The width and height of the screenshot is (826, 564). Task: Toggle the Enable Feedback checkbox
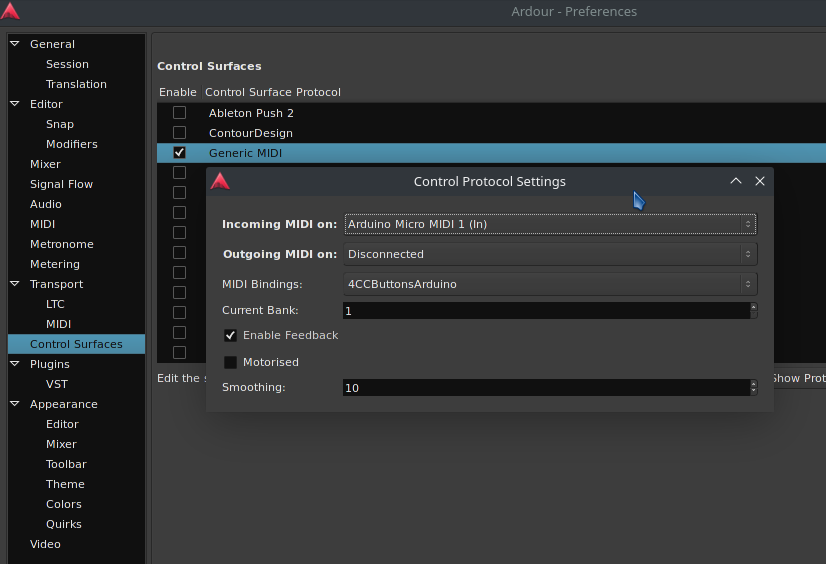(231, 336)
